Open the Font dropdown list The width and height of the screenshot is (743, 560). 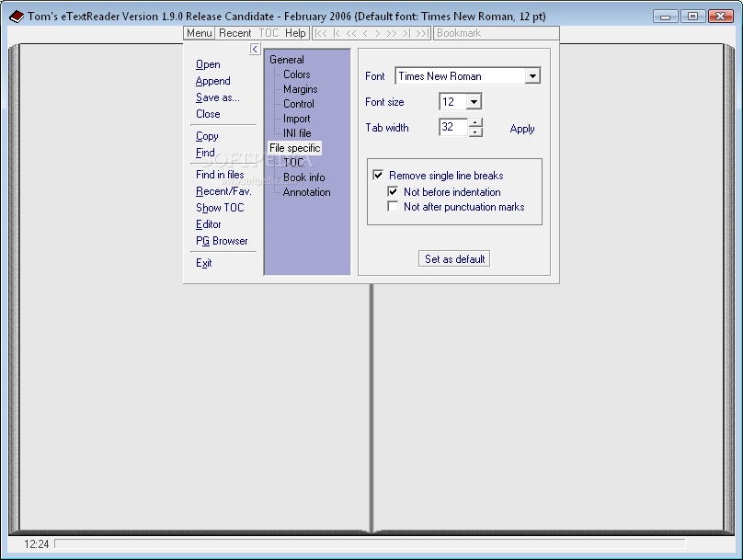pyautogui.click(x=532, y=75)
